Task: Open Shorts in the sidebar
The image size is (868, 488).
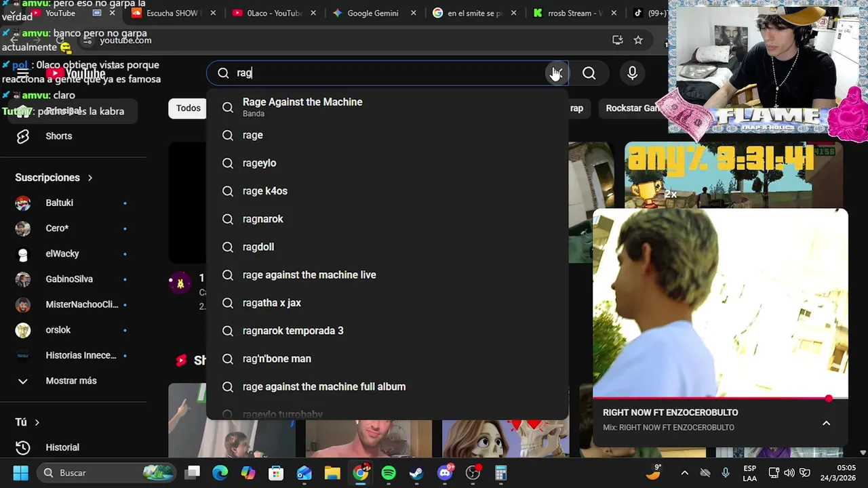Action: click(73, 136)
